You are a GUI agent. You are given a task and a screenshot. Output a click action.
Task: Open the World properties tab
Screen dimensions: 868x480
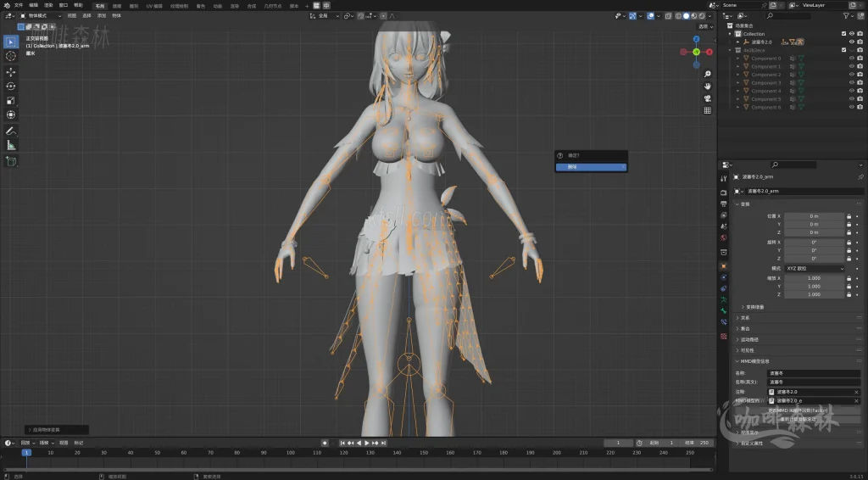tap(724, 237)
